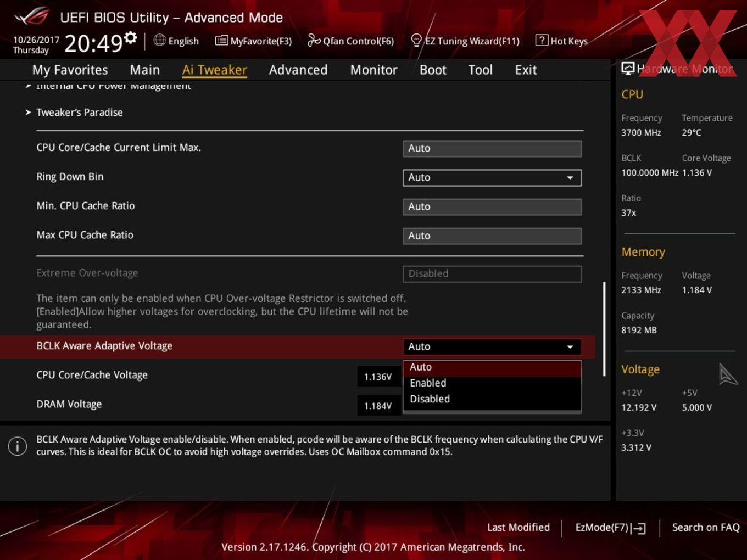Click 8192 MB capacity value
The height and width of the screenshot is (560, 747).
click(639, 330)
